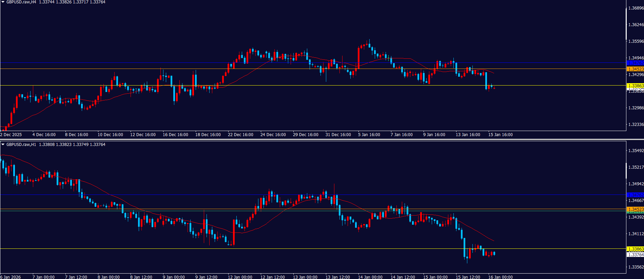Click the triangle arrow beside GBPUSD.raw,H4 title

[3, 2]
